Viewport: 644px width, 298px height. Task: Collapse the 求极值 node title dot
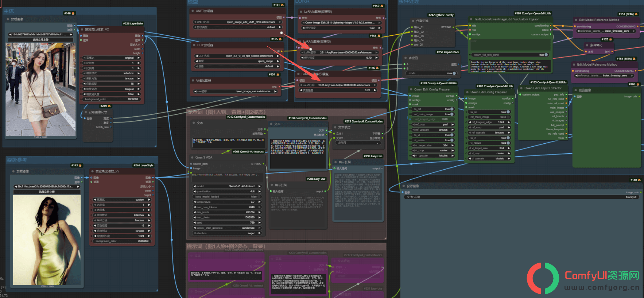click(405, 58)
